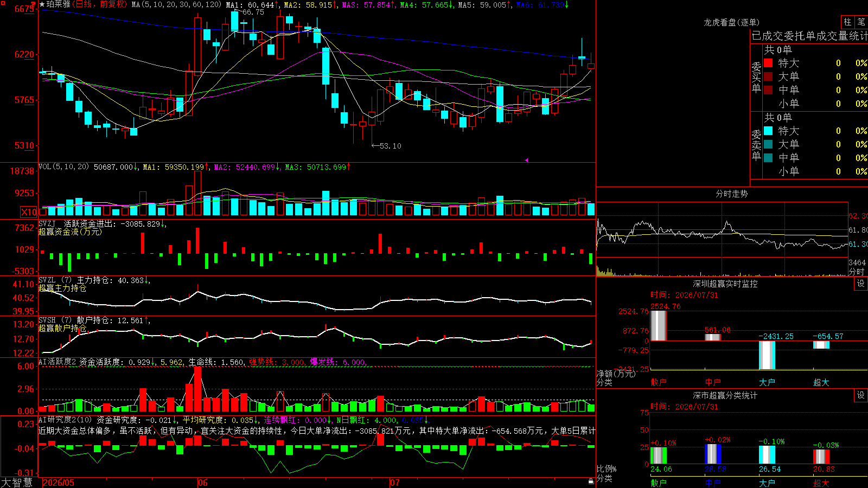Change the (日线, 前复权) period setting
Image resolution: width=868 pixels, height=488 pixels.
(99, 4)
